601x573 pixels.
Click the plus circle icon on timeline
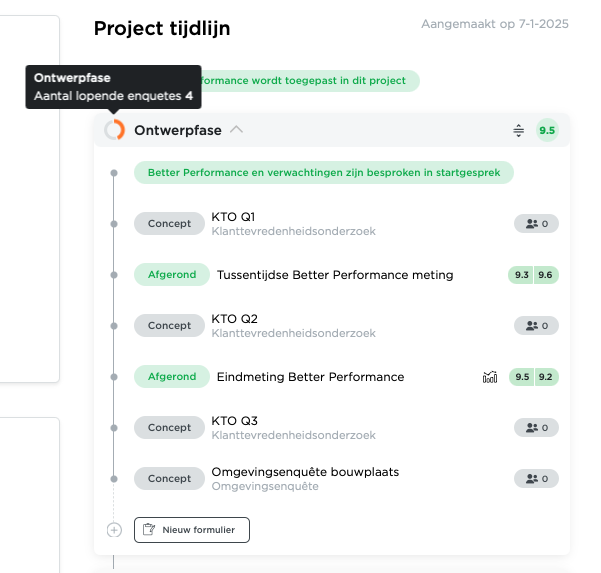(114, 530)
